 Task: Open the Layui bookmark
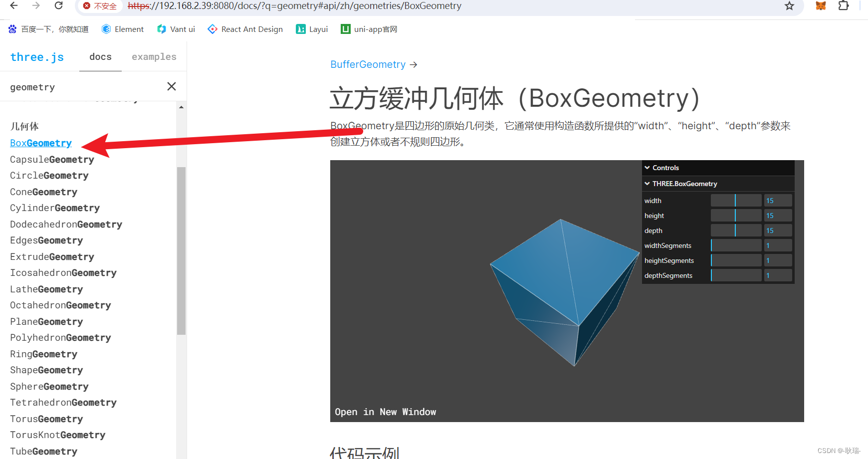coord(312,29)
